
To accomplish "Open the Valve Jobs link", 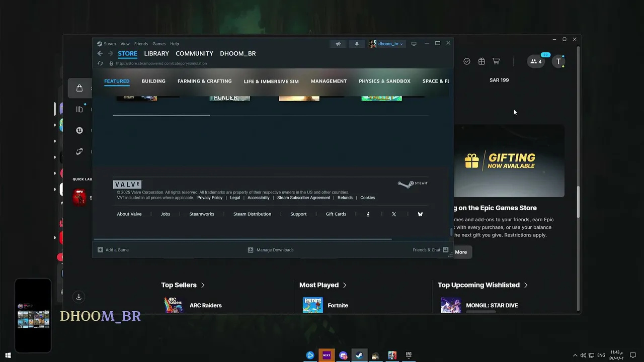I will [166, 214].
